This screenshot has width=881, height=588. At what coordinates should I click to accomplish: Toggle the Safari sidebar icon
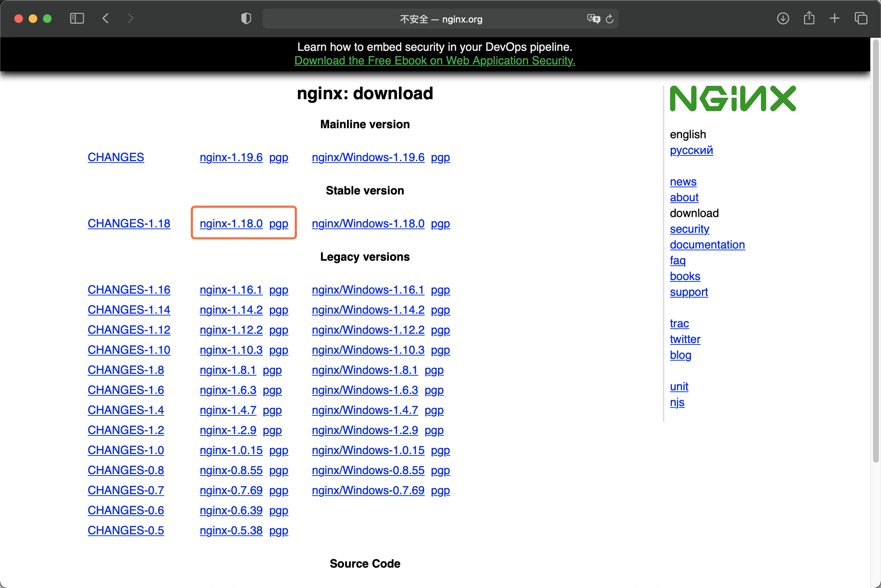pos(77,18)
